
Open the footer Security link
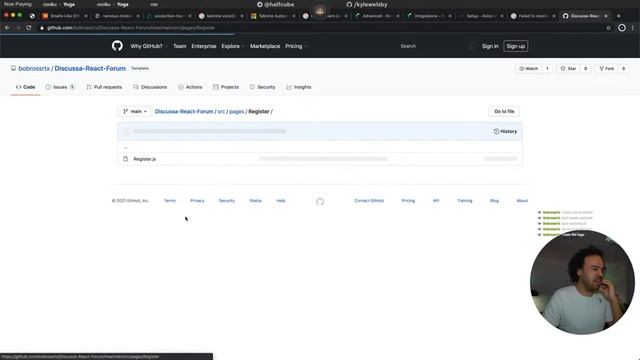pyautogui.click(x=227, y=200)
